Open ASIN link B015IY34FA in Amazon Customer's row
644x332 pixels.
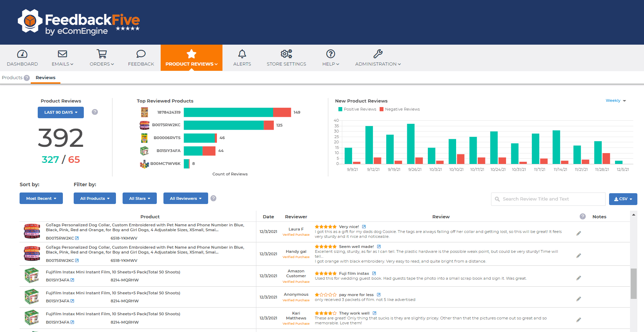60,280
